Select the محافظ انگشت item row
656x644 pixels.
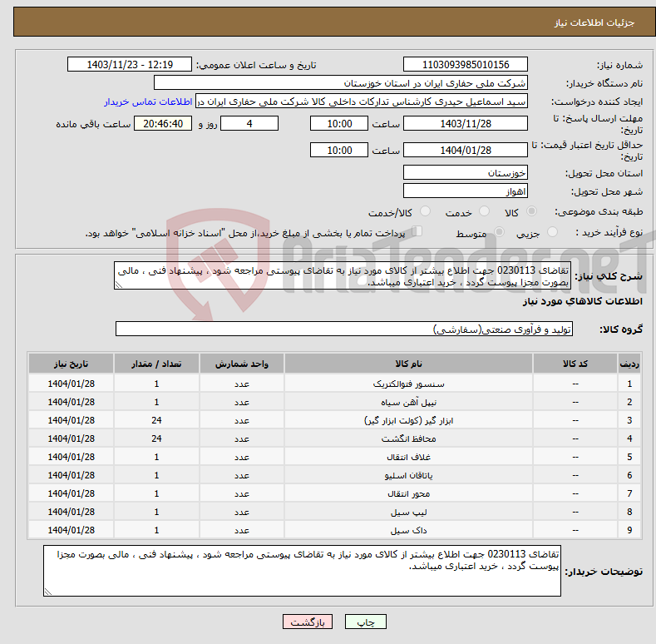pyautogui.click(x=334, y=438)
